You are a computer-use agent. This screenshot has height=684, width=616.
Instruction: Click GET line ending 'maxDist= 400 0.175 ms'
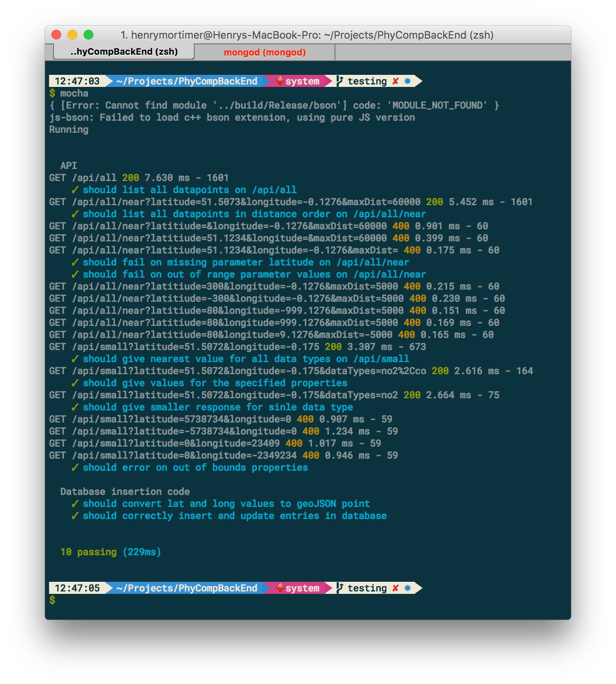click(x=274, y=250)
